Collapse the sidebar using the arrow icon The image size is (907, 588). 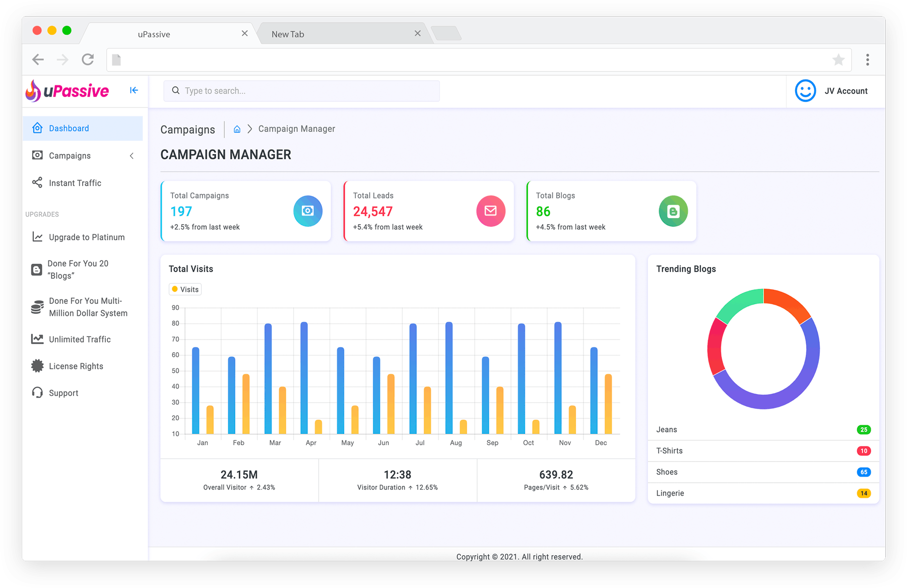tap(134, 90)
